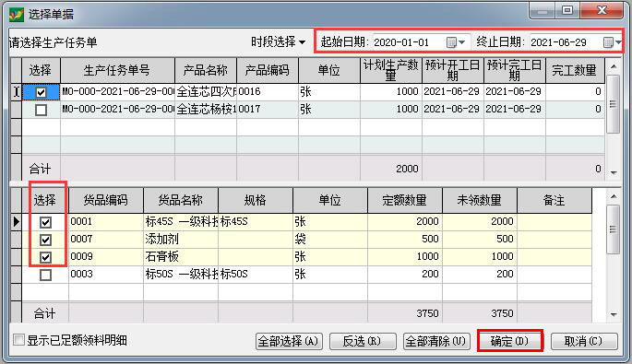Enable 显示已足额领料明细 checkbox
The width and height of the screenshot is (632, 364).
(18, 340)
